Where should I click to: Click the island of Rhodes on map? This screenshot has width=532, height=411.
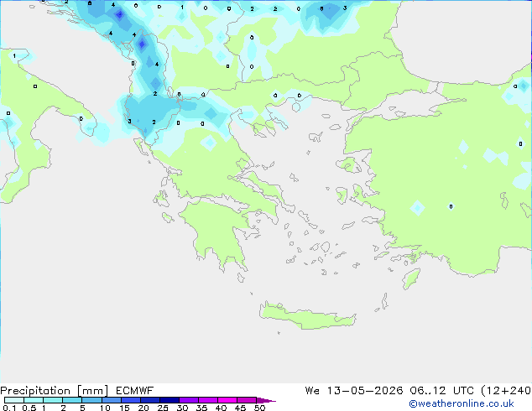click(x=411, y=278)
